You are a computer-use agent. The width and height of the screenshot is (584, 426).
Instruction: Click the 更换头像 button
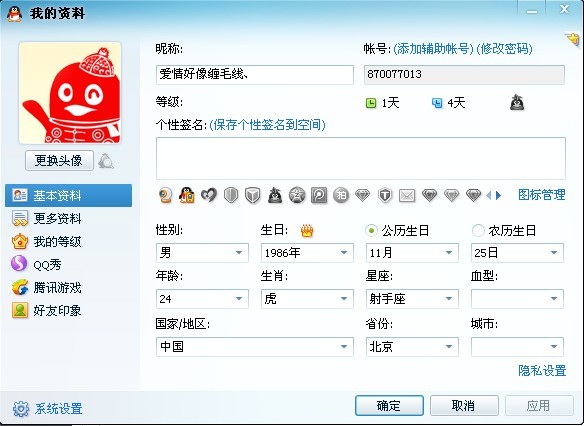(x=59, y=161)
